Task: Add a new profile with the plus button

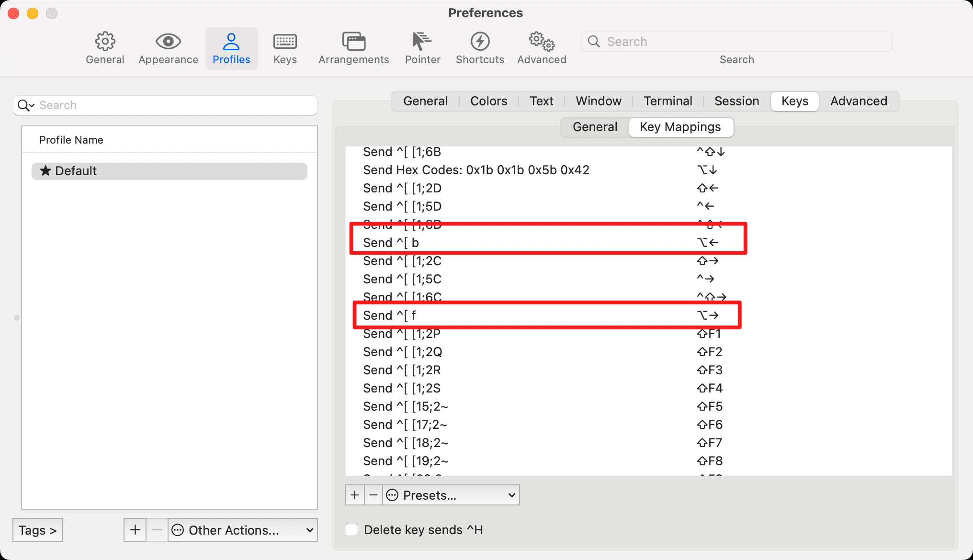Action: [x=135, y=530]
